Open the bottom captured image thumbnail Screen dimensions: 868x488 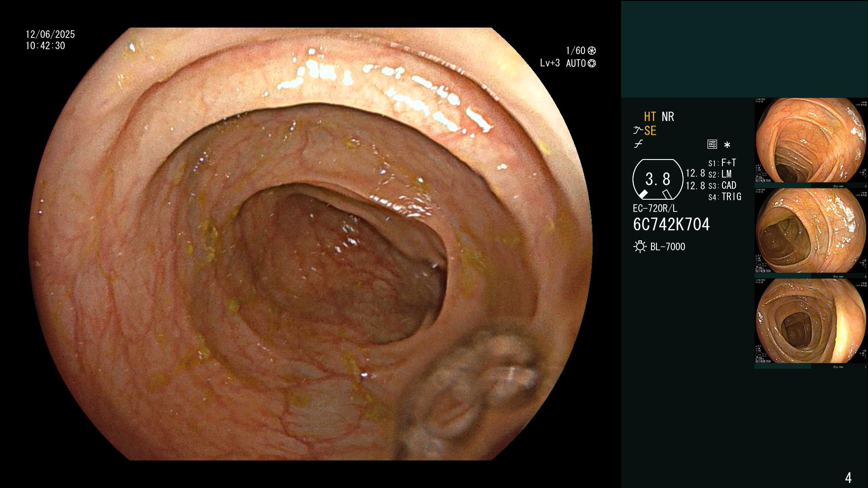coord(811,321)
